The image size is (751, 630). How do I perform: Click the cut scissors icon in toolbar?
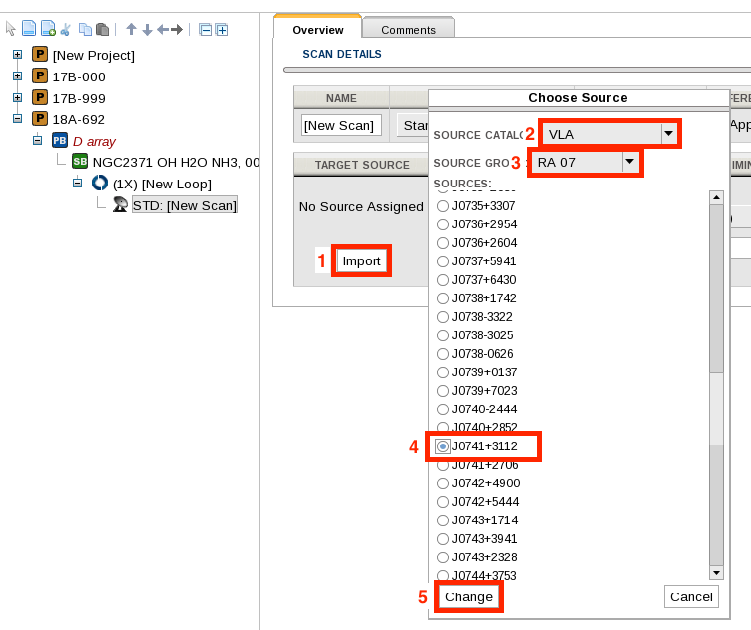point(65,30)
